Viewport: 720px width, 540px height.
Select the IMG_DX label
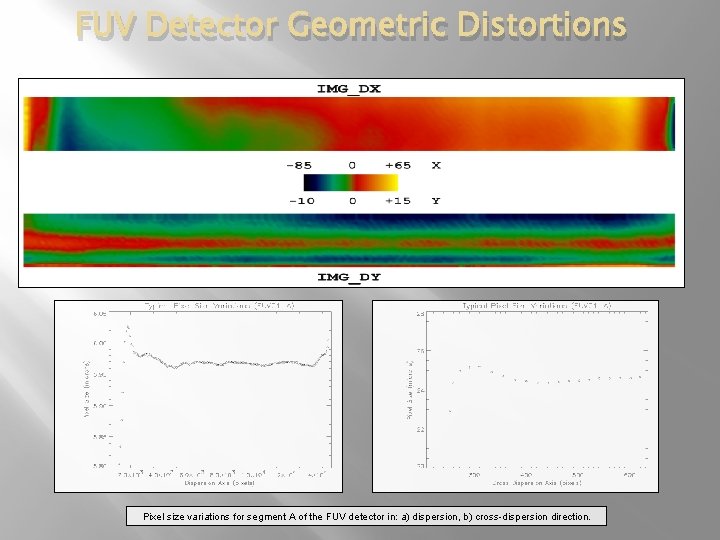[349, 89]
